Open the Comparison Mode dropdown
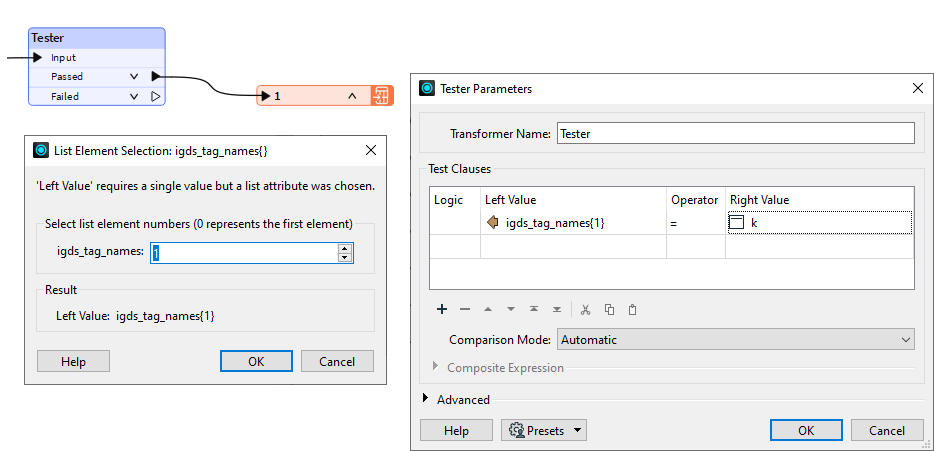 coord(735,340)
